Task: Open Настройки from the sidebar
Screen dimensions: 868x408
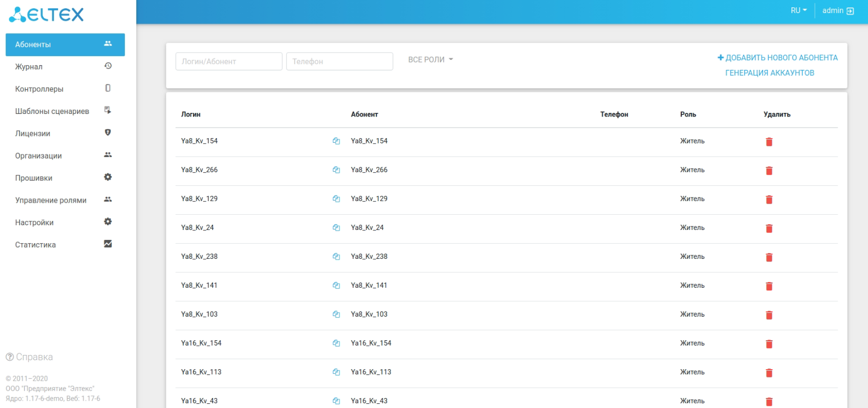Action: [65, 223]
